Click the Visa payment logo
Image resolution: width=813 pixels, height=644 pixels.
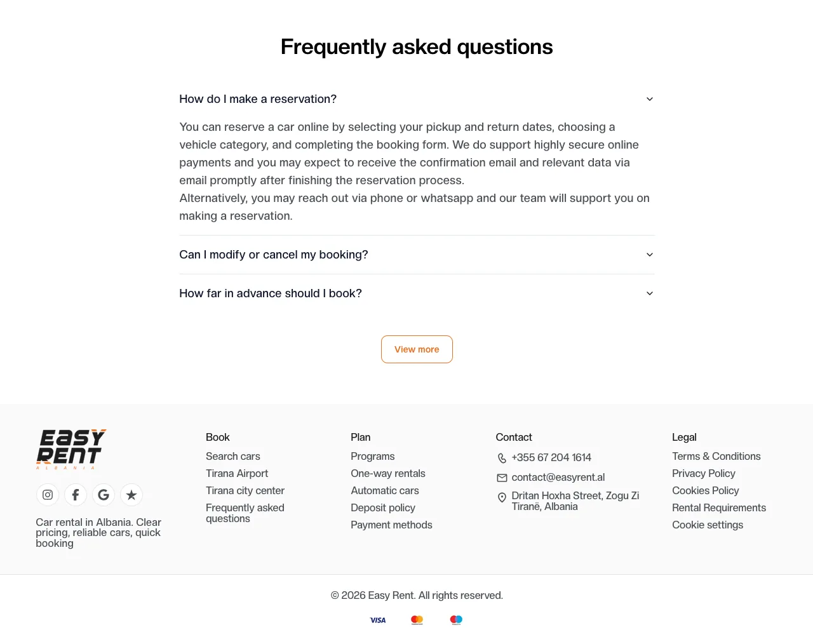(x=378, y=620)
